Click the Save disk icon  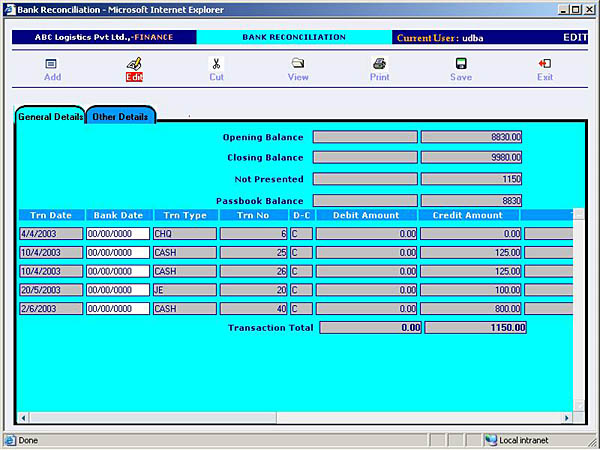tap(461, 64)
